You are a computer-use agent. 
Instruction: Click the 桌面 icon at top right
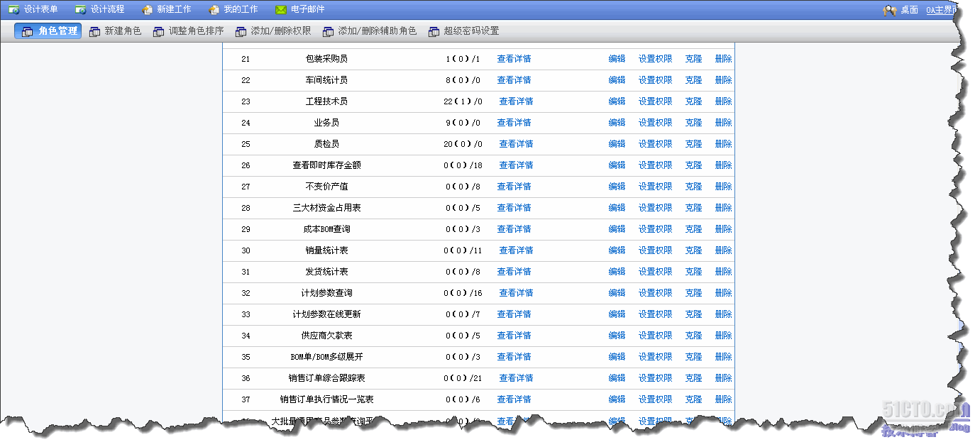click(x=889, y=10)
